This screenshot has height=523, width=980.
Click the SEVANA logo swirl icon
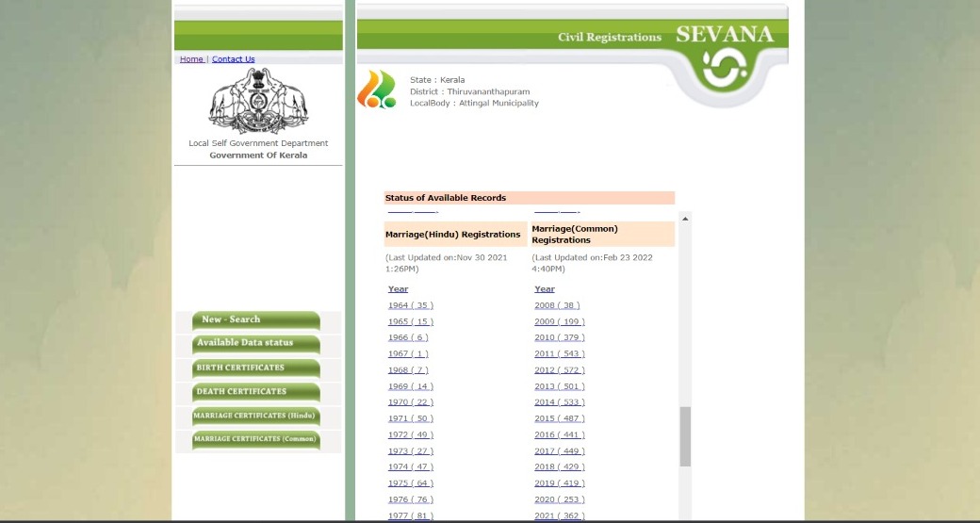725,69
